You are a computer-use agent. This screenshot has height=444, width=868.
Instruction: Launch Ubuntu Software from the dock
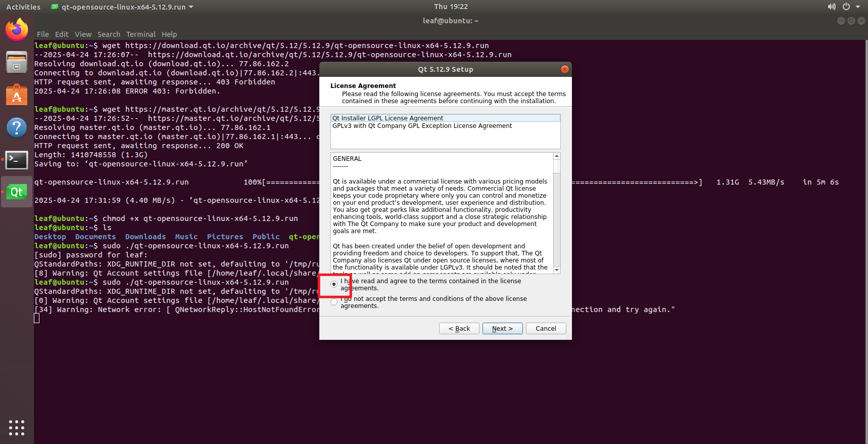click(x=17, y=95)
